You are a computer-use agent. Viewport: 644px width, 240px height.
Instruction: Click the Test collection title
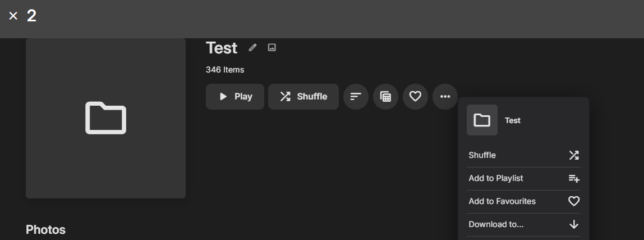coord(222,48)
